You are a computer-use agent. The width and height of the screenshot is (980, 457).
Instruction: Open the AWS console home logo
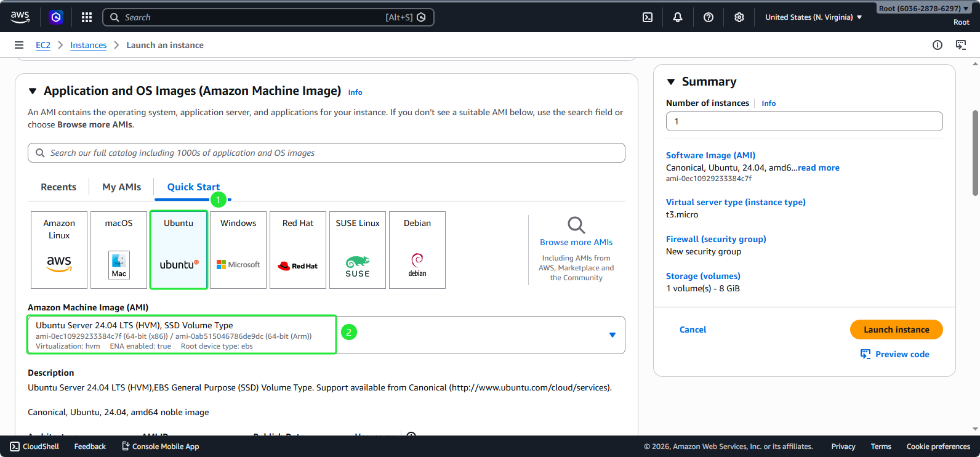click(x=20, y=17)
